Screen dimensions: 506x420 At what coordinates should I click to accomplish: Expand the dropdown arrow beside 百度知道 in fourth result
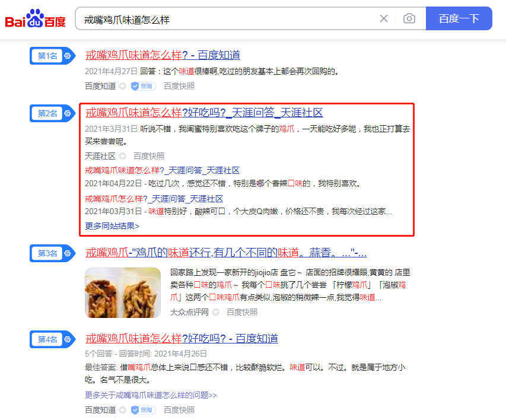[x=122, y=410]
